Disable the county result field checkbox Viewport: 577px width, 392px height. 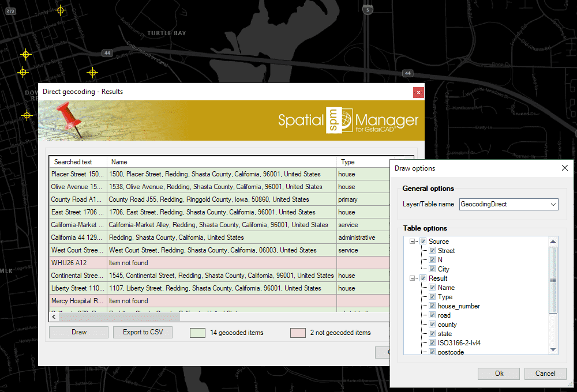click(x=431, y=325)
